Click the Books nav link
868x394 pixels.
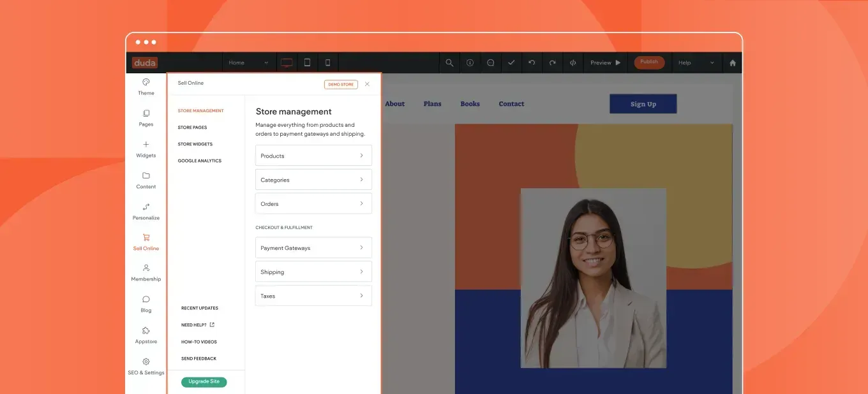470,104
